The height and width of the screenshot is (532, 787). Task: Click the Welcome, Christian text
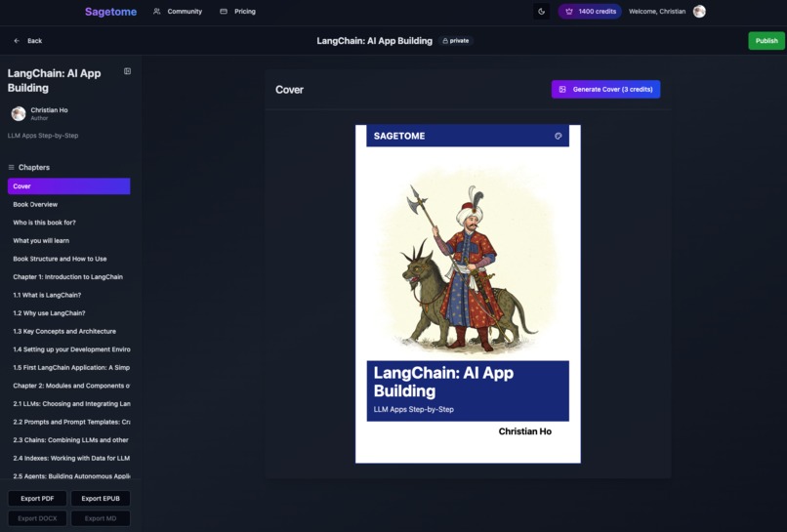(657, 12)
